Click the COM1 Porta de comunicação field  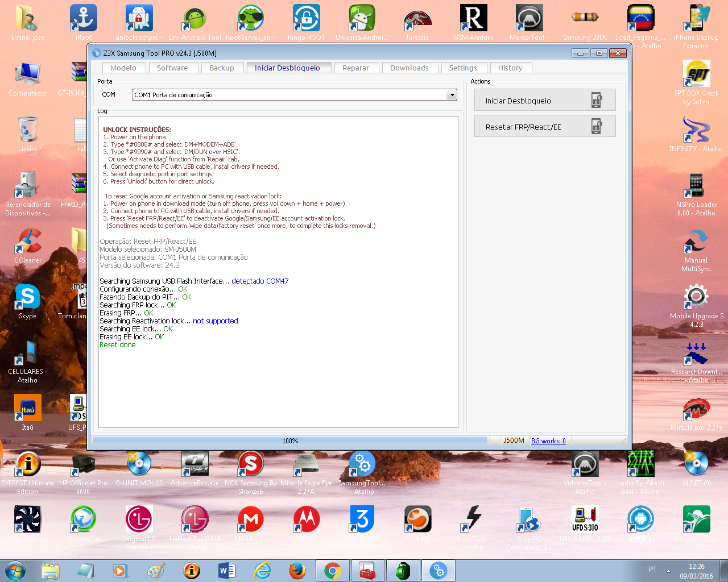(x=295, y=95)
